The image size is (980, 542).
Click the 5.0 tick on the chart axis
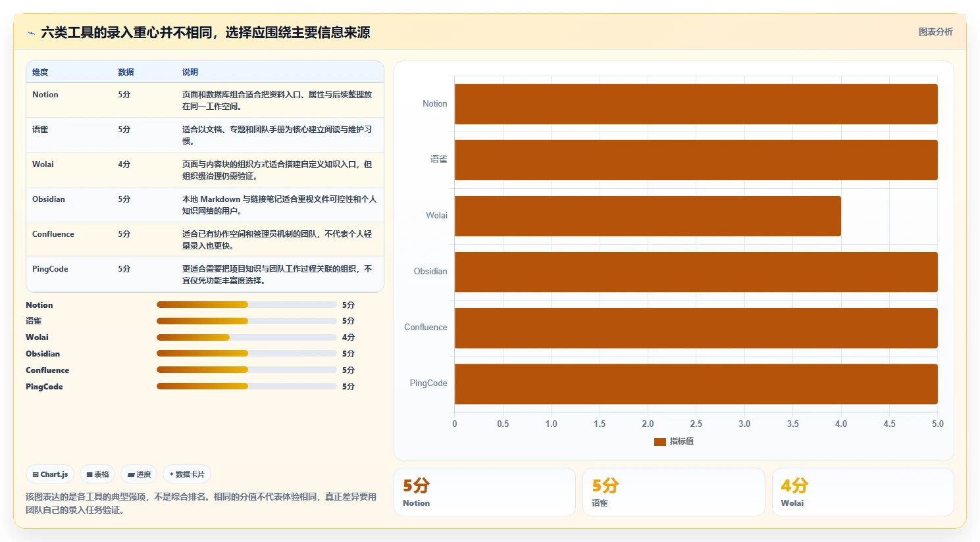938,424
